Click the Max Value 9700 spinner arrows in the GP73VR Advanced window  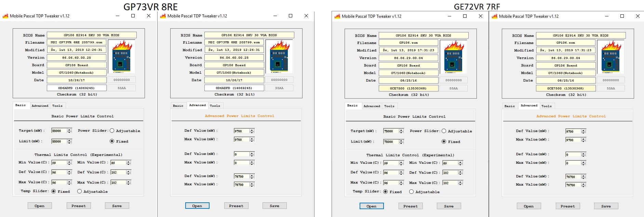pyautogui.click(x=252, y=140)
